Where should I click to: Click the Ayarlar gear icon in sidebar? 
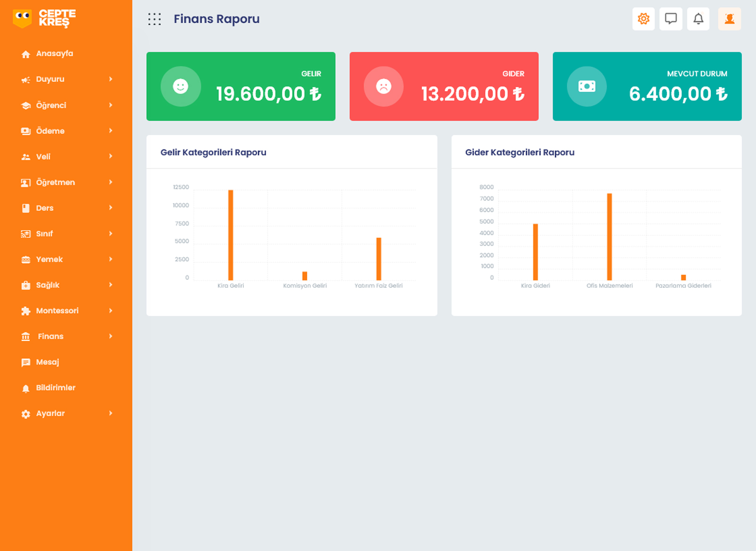coord(26,413)
